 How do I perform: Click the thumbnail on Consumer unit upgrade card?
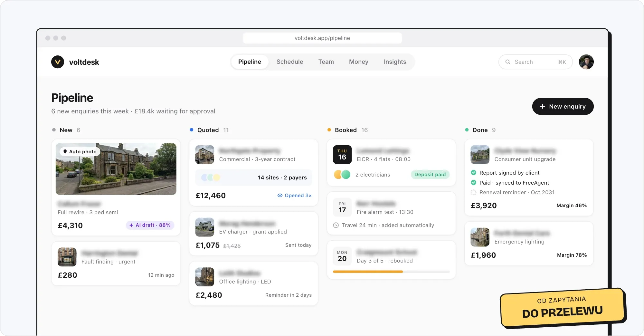pos(480,155)
